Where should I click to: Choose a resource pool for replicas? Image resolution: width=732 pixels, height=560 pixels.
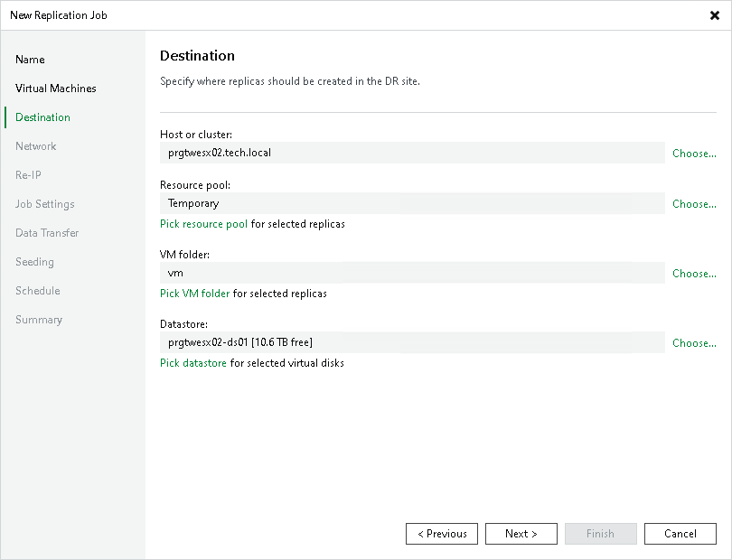pos(693,204)
